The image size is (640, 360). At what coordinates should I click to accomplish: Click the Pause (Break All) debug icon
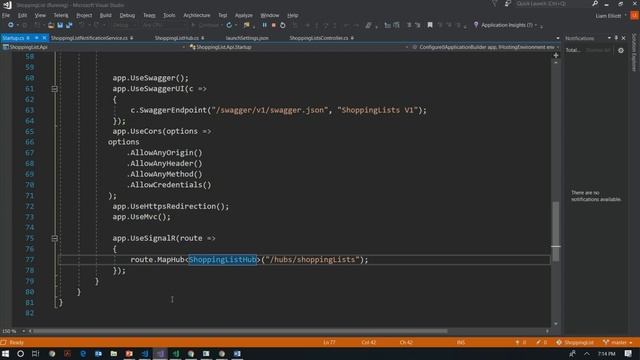[x=264, y=25]
